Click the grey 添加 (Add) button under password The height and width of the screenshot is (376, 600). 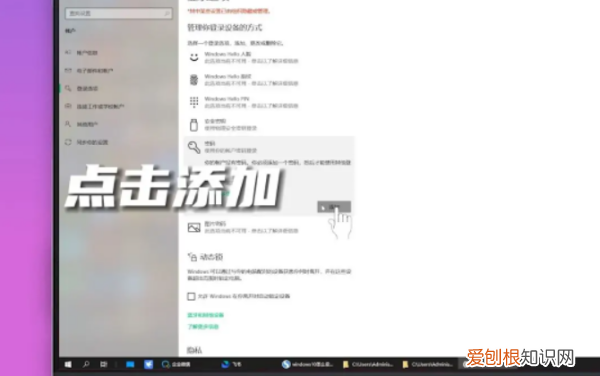[x=334, y=207]
